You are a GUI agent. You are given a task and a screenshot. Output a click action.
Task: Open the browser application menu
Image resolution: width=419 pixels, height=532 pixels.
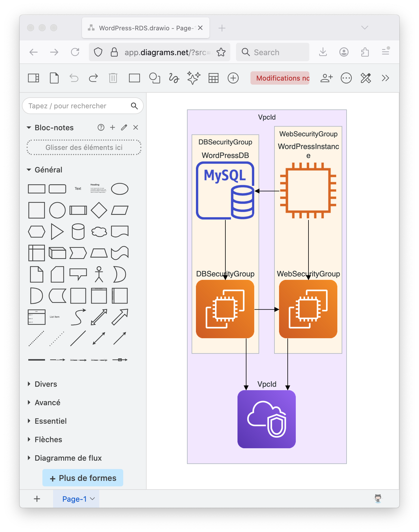[x=386, y=52]
